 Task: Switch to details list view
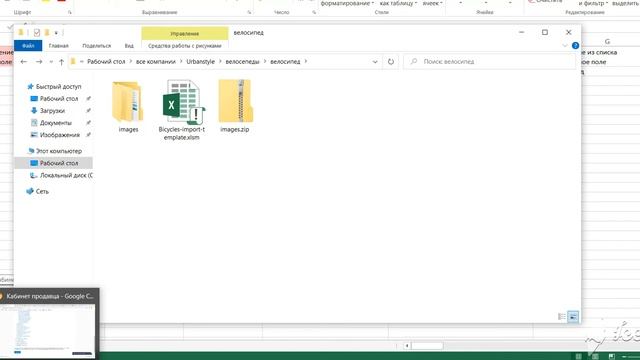562,316
